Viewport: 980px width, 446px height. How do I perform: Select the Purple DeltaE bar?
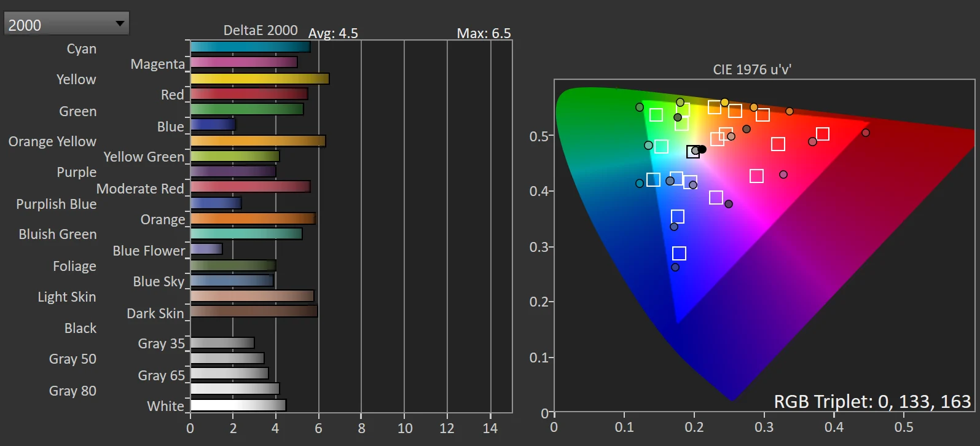[x=233, y=171]
